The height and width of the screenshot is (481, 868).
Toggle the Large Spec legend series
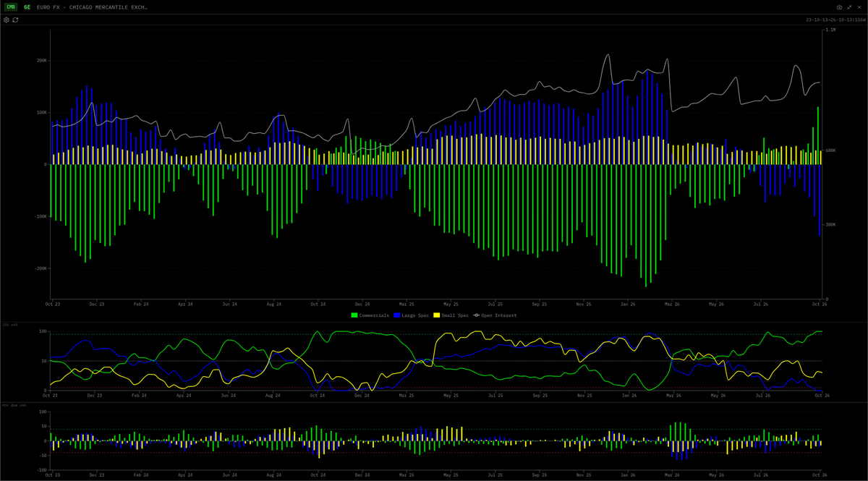(411, 315)
